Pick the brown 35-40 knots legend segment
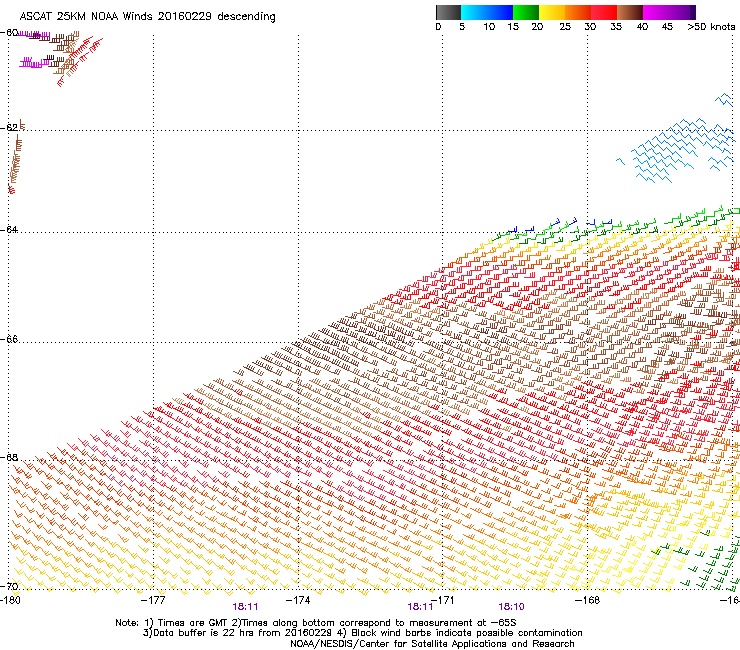The width and height of the screenshot is (740, 650). [630, 12]
